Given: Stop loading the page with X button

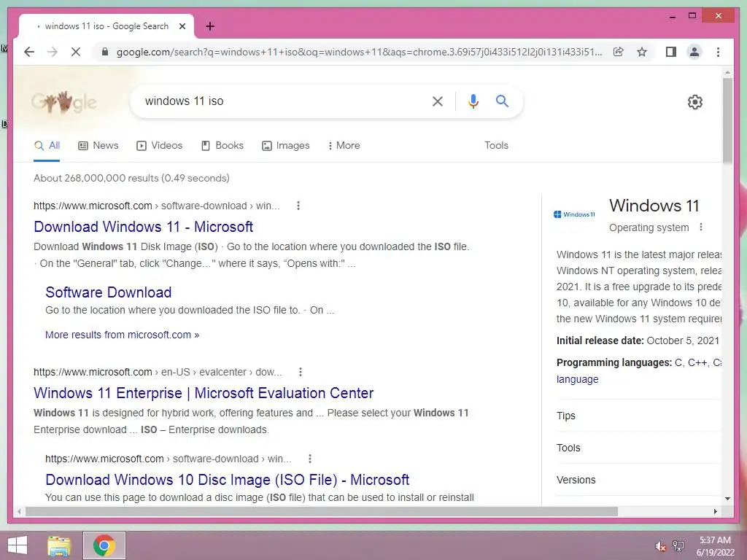Looking at the screenshot, I should pos(76,52).
